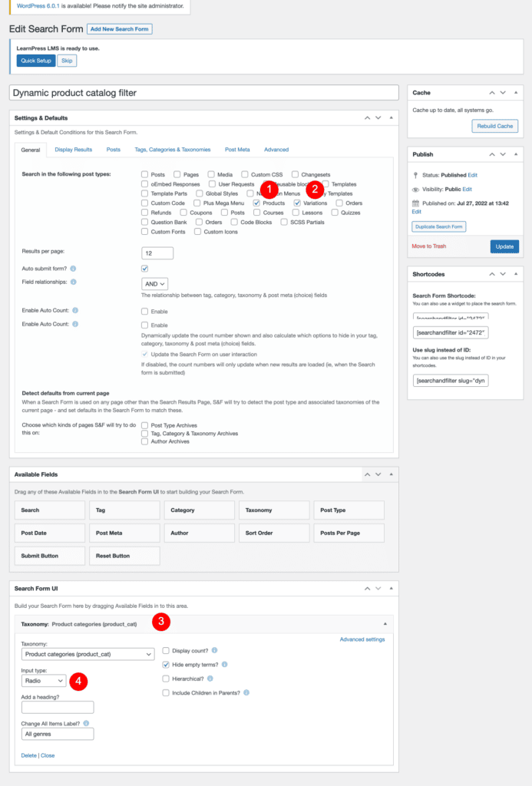The height and width of the screenshot is (786, 532).
Task: Toggle the Auto submit form checkbox
Action: [x=144, y=269]
